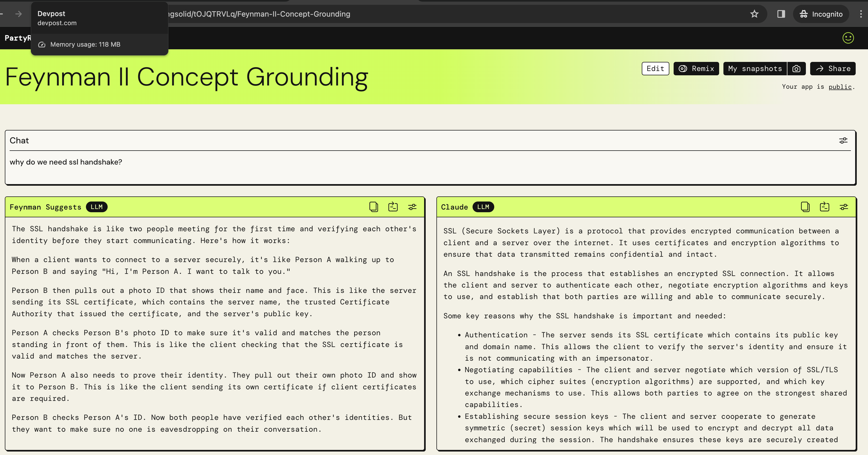
Task: Share the Feynman II app
Action: pos(833,69)
